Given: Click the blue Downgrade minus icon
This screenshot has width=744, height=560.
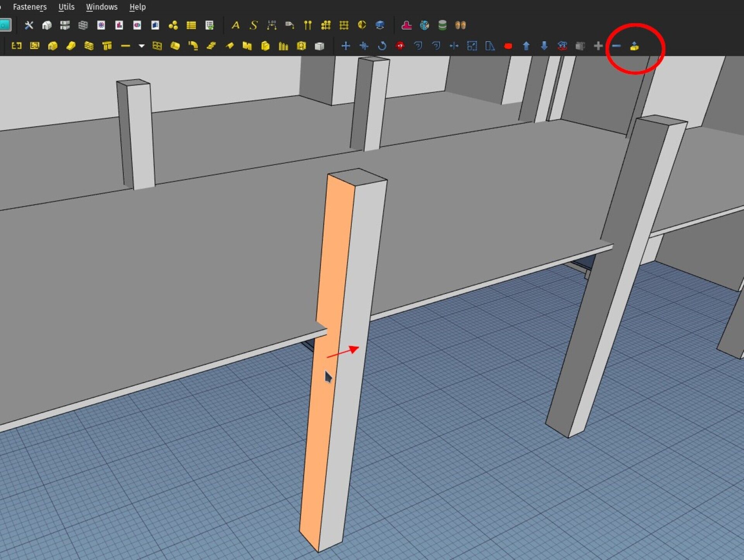Looking at the screenshot, I should [617, 46].
